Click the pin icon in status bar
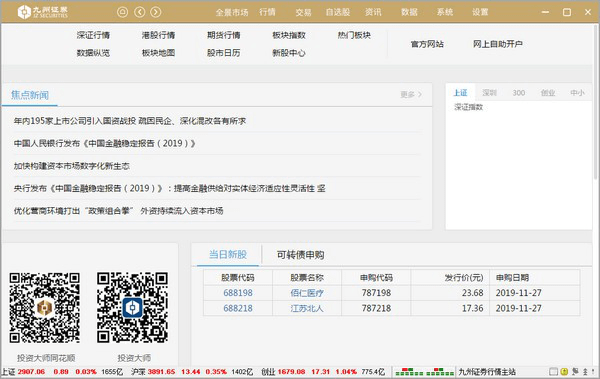Image resolution: width=600 pixels, height=379 pixels. 575,371
